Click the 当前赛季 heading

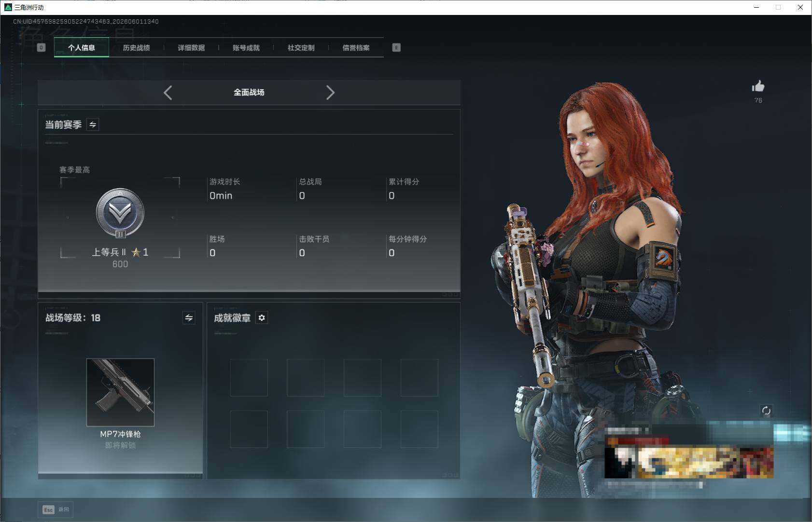point(63,124)
